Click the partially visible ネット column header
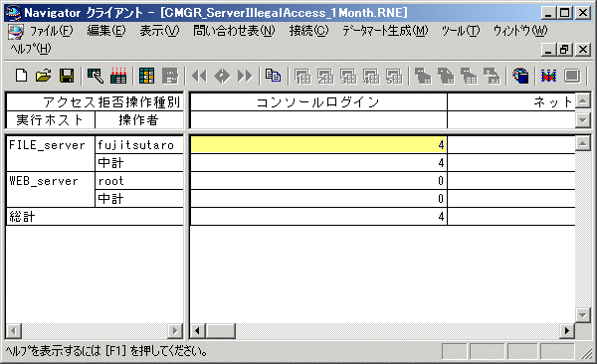The height and width of the screenshot is (364, 597). pos(511,102)
